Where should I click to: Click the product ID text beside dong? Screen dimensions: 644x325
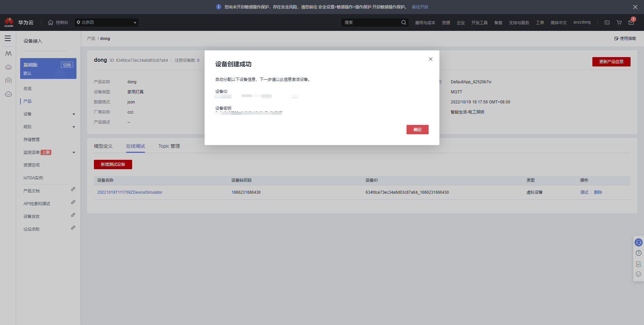(x=139, y=60)
